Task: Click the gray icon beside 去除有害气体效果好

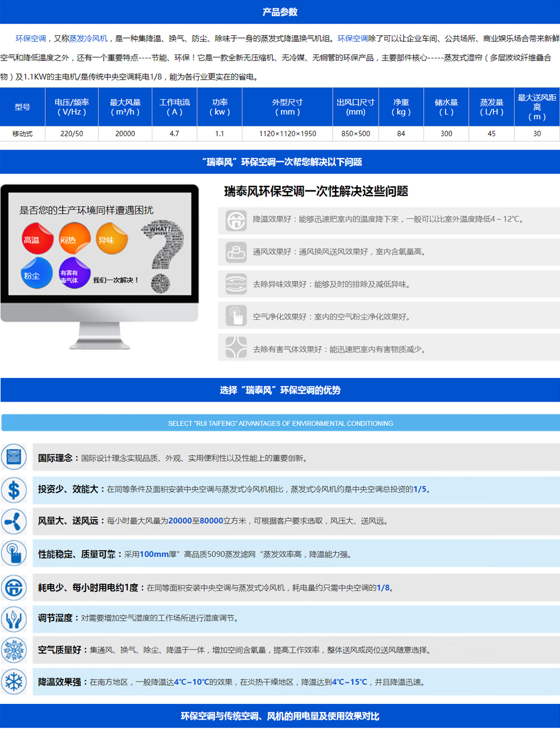Action: point(236,347)
